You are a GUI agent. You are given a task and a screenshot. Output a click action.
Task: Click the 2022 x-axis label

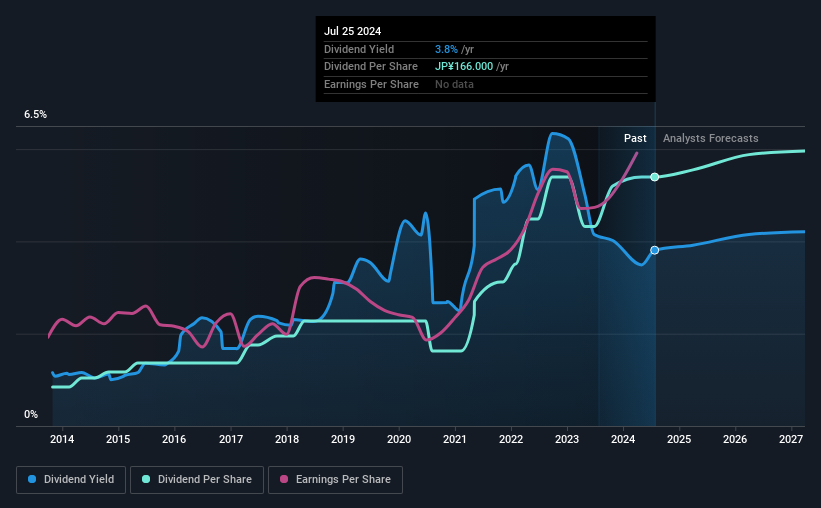pos(511,439)
